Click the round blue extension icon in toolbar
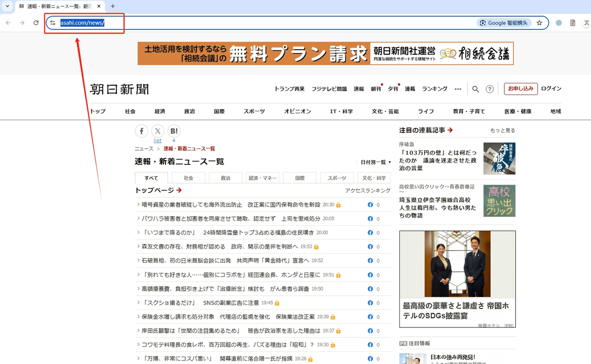591x364 pixels. coord(558,23)
